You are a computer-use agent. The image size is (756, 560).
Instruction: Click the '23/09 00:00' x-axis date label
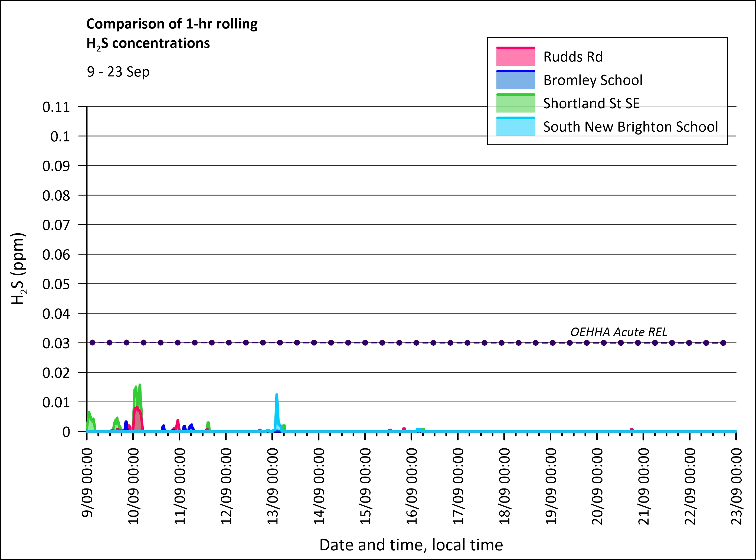[736, 486]
